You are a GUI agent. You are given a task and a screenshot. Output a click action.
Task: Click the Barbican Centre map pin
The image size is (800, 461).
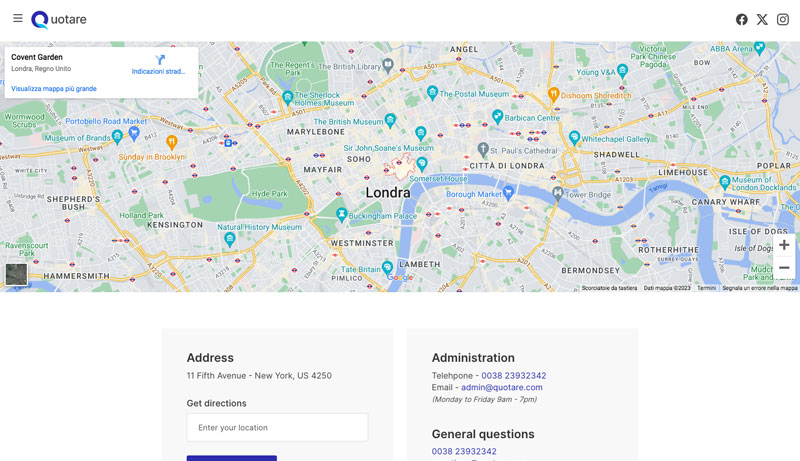coord(497,117)
